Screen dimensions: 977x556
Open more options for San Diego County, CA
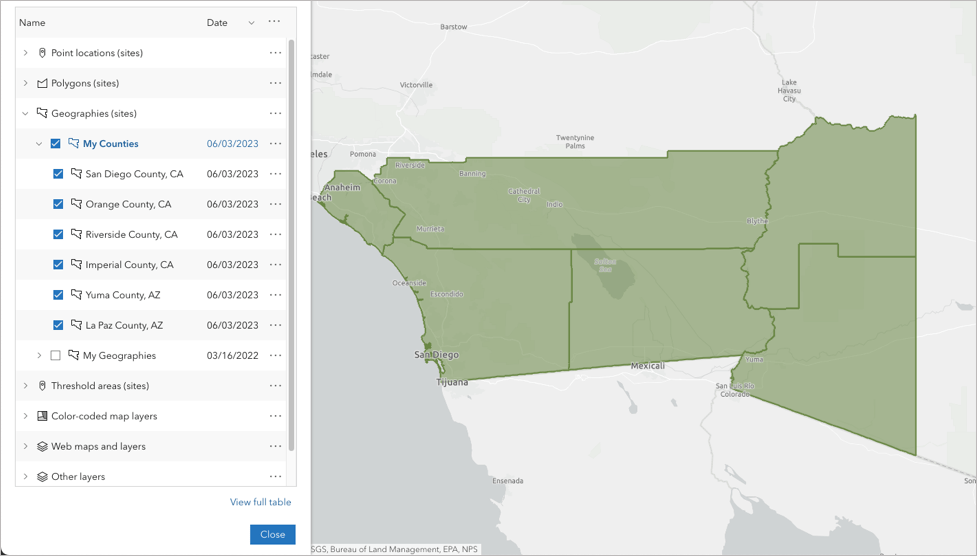[x=275, y=174]
